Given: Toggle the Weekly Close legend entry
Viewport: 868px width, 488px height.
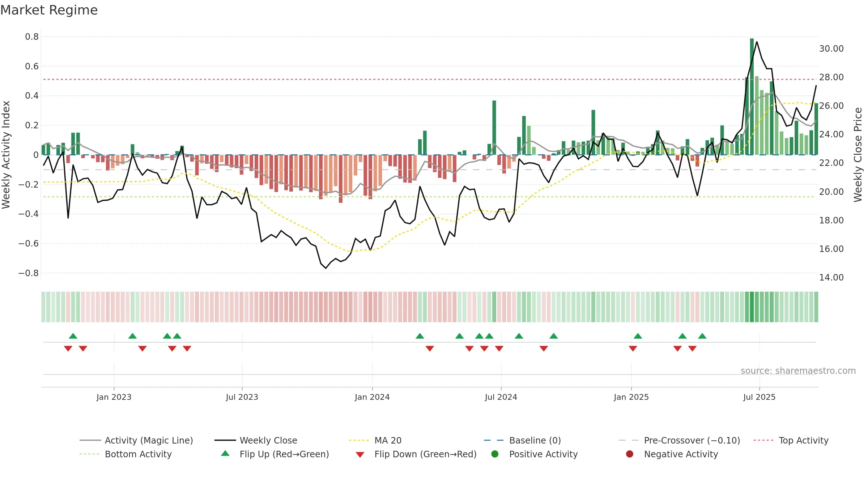Looking at the screenshot, I should (x=256, y=440).
